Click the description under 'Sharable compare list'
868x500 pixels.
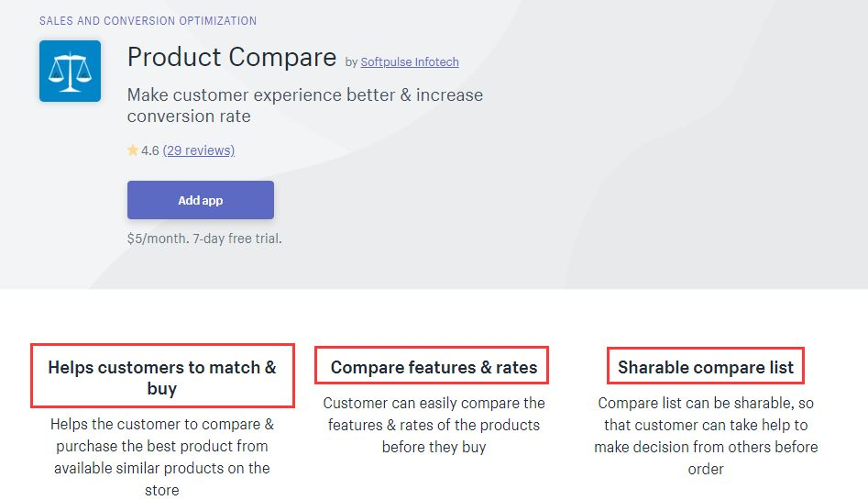(706, 436)
